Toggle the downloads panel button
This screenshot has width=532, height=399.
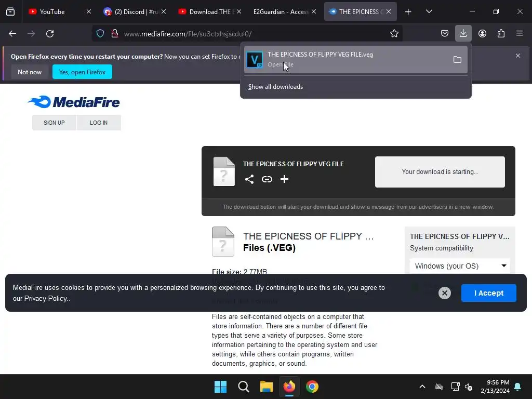pos(463,34)
